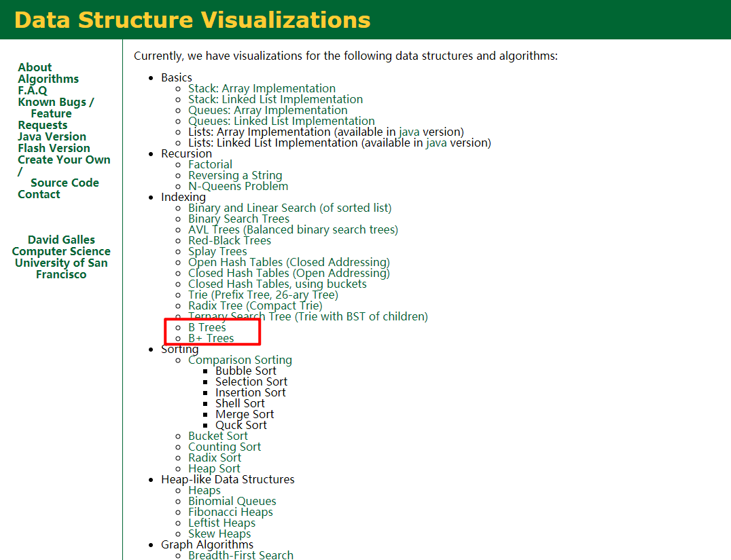The width and height of the screenshot is (731, 560).
Task: Click the Shell Sort list entry
Action: [x=240, y=403]
